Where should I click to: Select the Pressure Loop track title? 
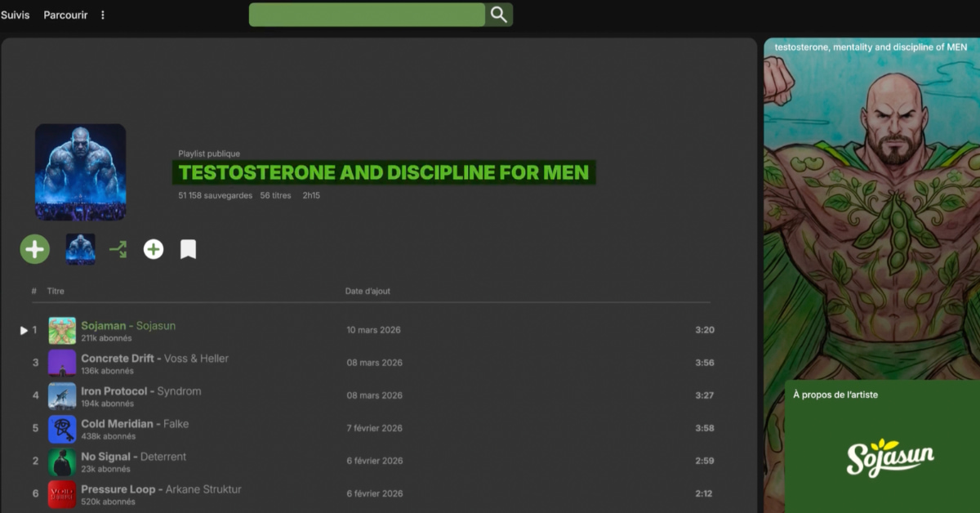click(118, 489)
